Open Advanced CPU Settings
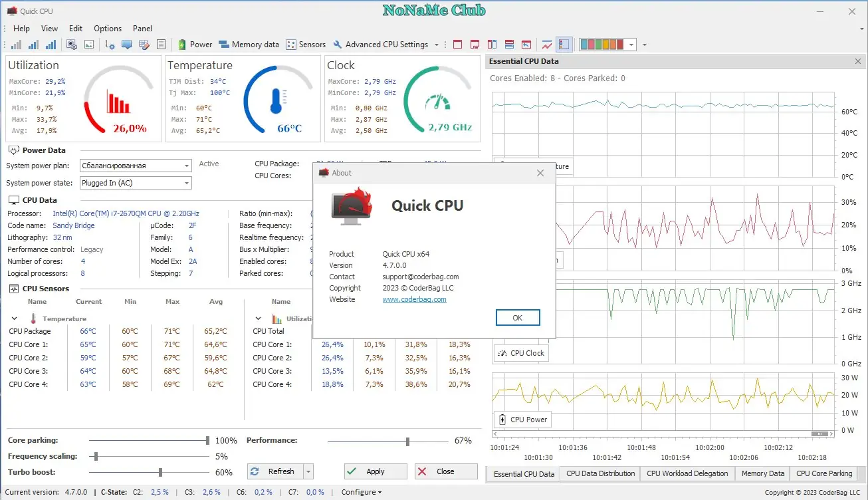 381,45
